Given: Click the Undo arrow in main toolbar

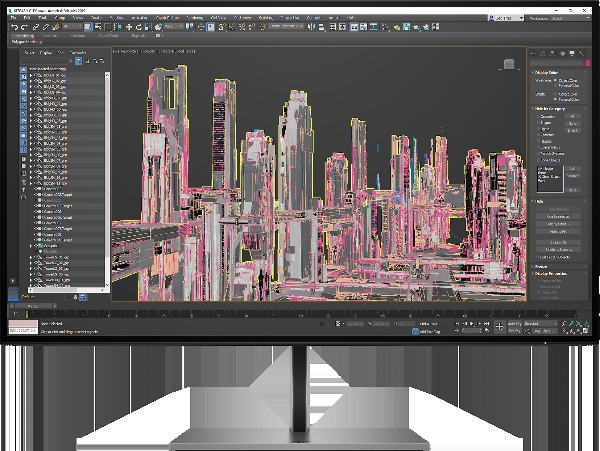Looking at the screenshot, I should tap(14, 27).
